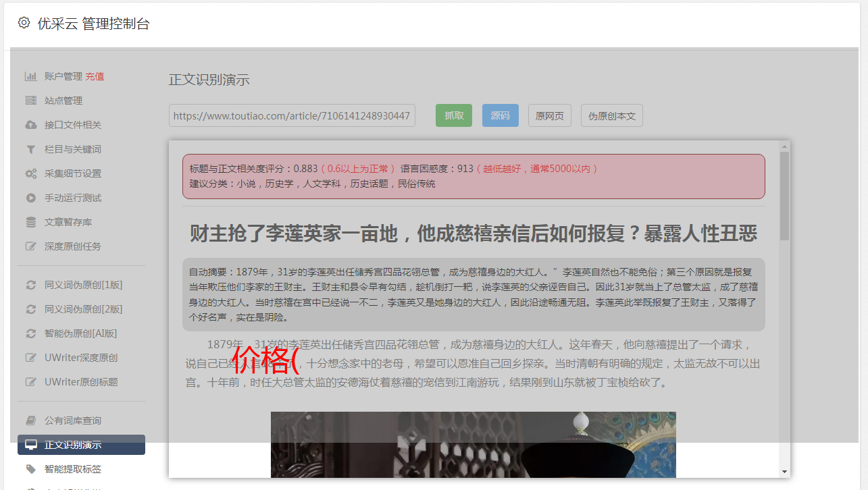The image size is (868, 490).
Task: Click the bar chart icon for 账户管理
Action: coord(30,76)
